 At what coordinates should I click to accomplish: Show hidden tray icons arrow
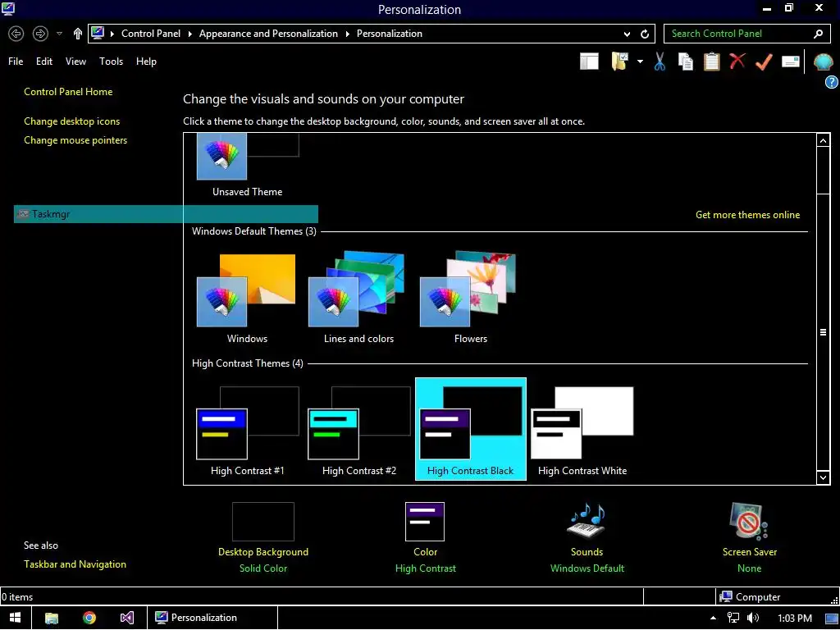713,619
